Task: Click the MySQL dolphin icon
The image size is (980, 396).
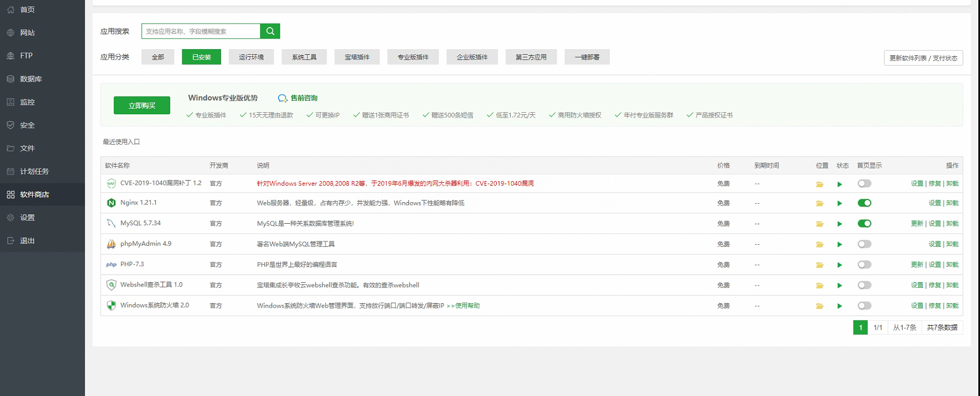Action: (x=111, y=223)
